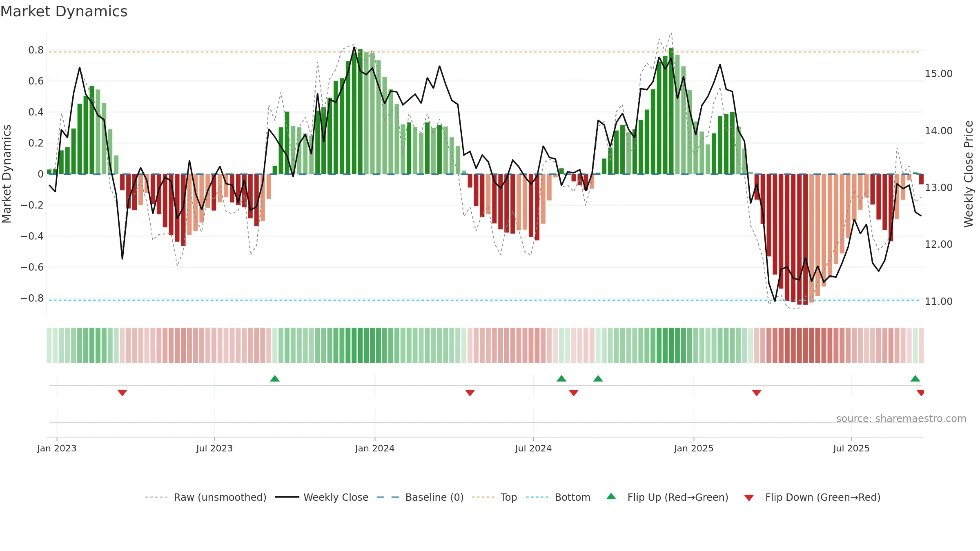This screenshot has height=551, width=980.
Task: Toggle the Baseline (0) legend entry
Action: [420, 497]
